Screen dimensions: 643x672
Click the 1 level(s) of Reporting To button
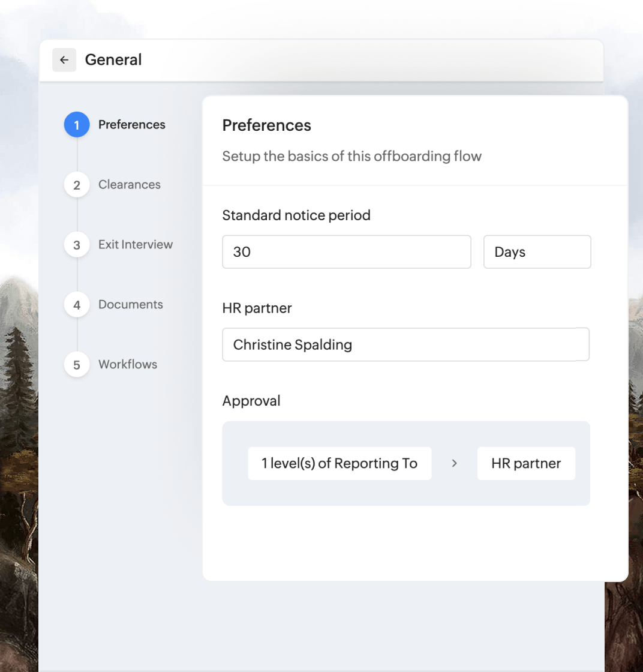click(x=339, y=463)
